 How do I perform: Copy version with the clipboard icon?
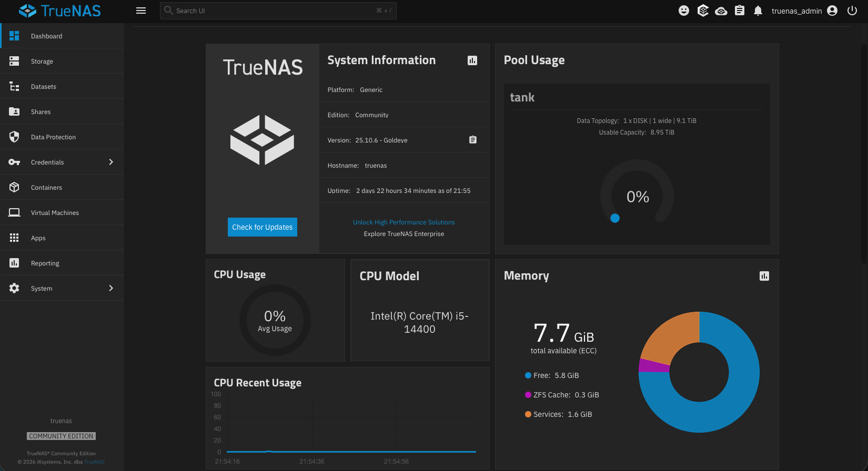(x=473, y=140)
